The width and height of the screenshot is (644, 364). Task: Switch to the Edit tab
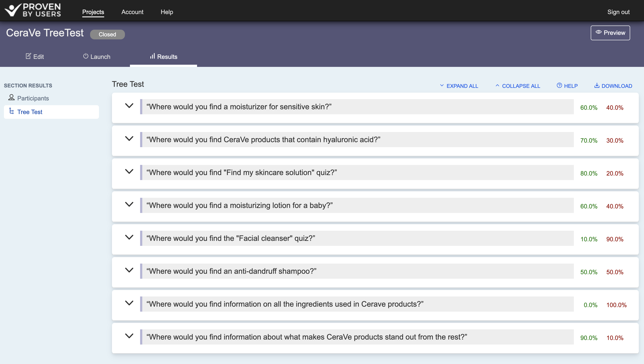pyautogui.click(x=35, y=56)
